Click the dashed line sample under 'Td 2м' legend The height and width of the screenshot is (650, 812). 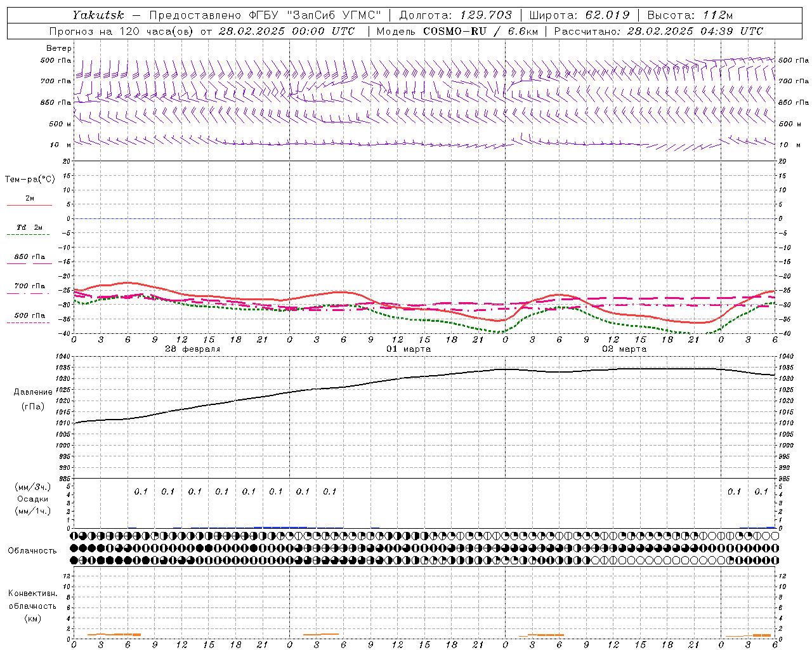28,235
